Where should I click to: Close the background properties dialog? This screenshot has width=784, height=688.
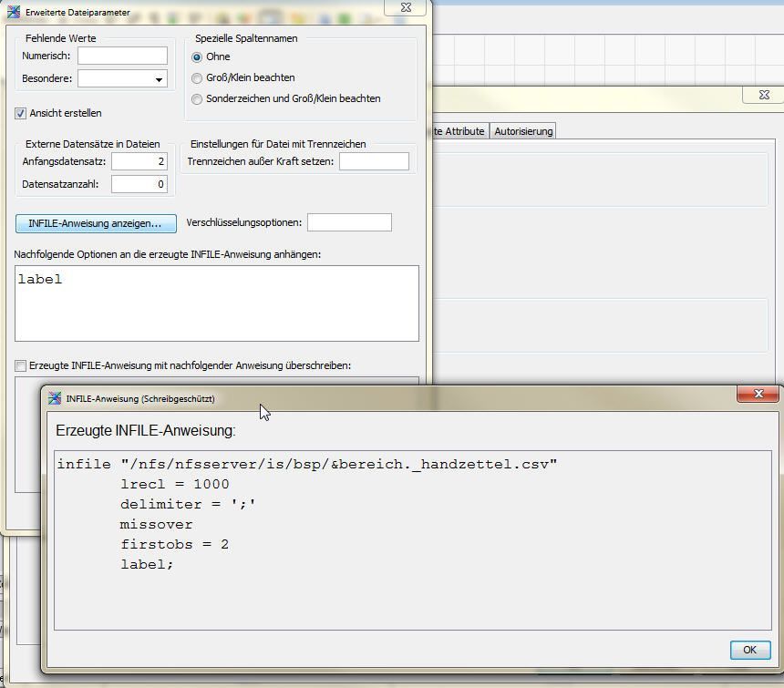pyautogui.click(x=764, y=95)
